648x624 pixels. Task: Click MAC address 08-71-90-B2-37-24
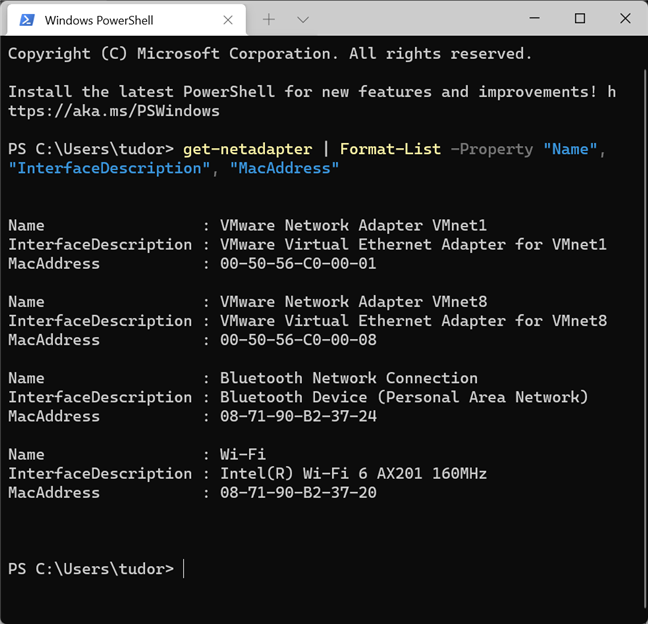pos(298,416)
